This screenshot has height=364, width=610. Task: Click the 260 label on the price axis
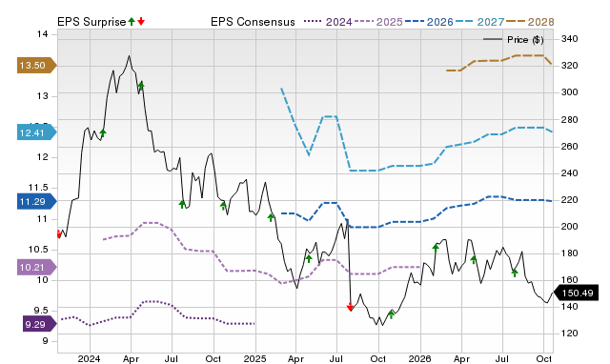coord(570,146)
